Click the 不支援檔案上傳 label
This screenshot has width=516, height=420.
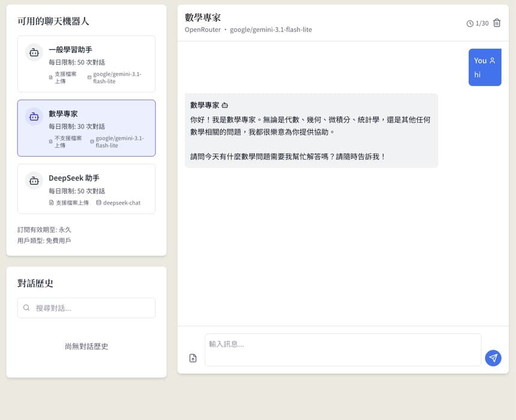pos(68,142)
